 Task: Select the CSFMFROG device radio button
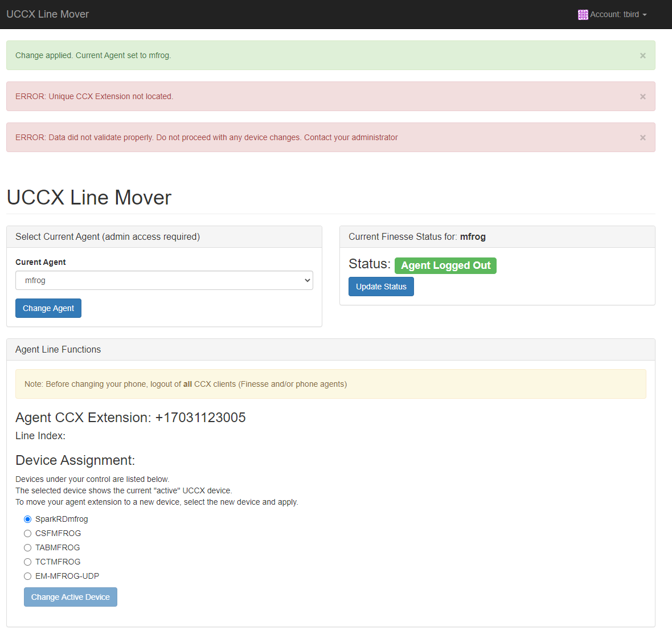click(x=28, y=533)
